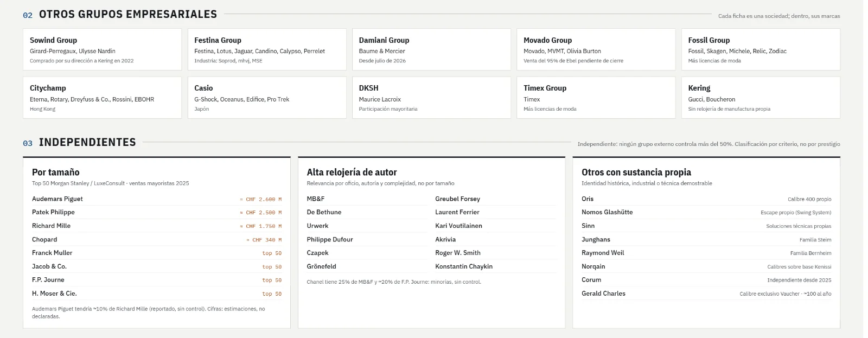Click 'Calibre 400 propio' note
The height and width of the screenshot is (338, 868).
coord(809,199)
